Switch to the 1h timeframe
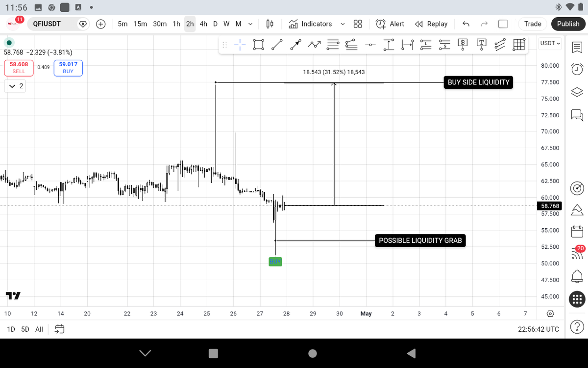 pos(176,24)
